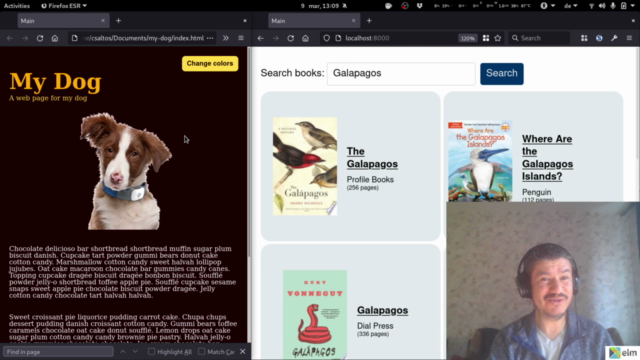Click the My Dog page scrollbar
The image size is (640, 360).
[x=249, y=151]
